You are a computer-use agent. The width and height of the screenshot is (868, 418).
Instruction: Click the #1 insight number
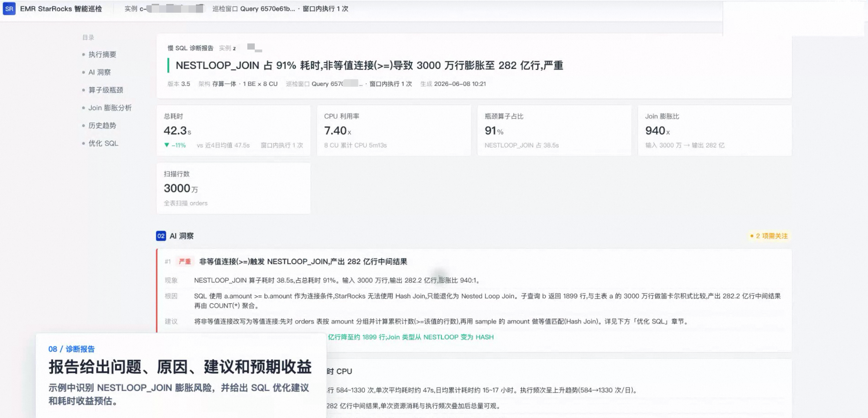tap(168, 262)
